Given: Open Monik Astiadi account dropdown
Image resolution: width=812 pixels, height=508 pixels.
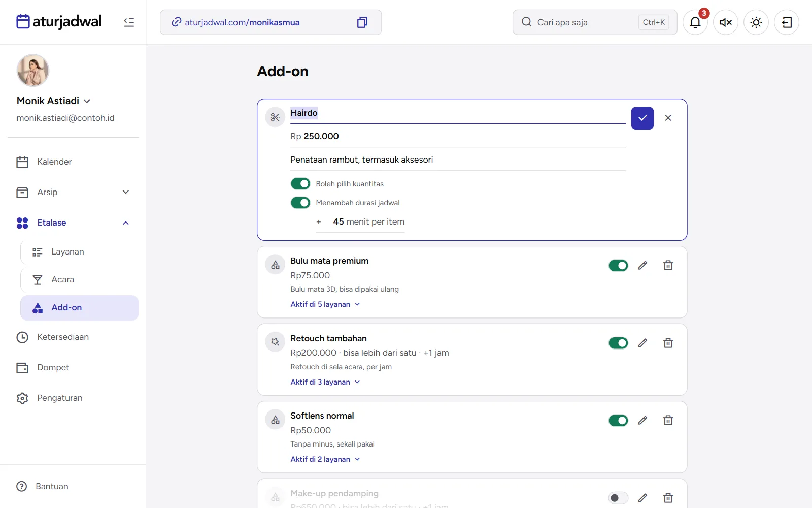Looking at the screenshot, I should click(x=54, y=101).
